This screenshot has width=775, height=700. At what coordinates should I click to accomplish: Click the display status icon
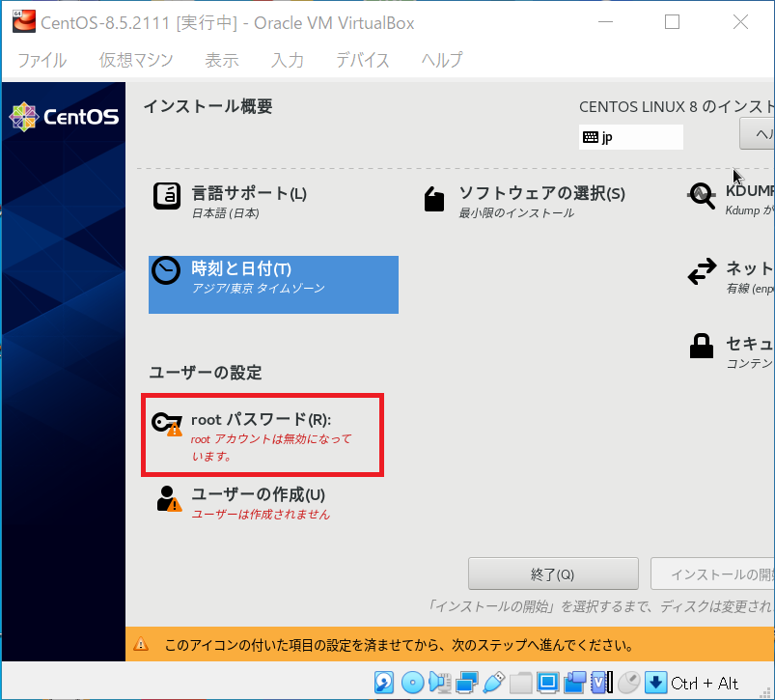pos(547,683)
